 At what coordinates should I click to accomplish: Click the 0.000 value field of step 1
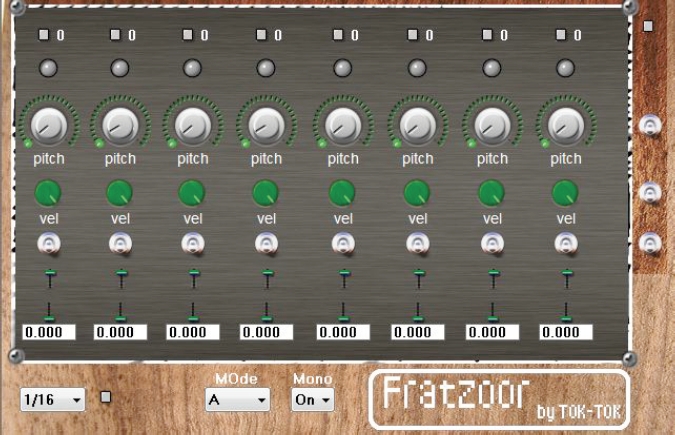coord(49,332)
